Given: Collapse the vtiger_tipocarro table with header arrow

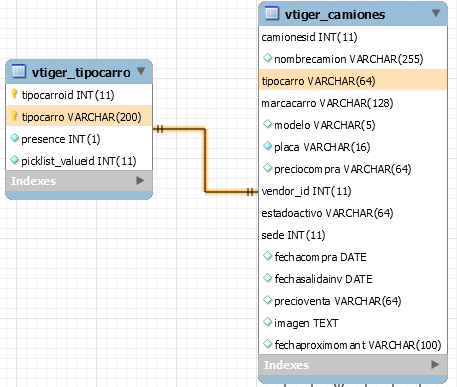Looking at the screenshot, I should point(141,71).
